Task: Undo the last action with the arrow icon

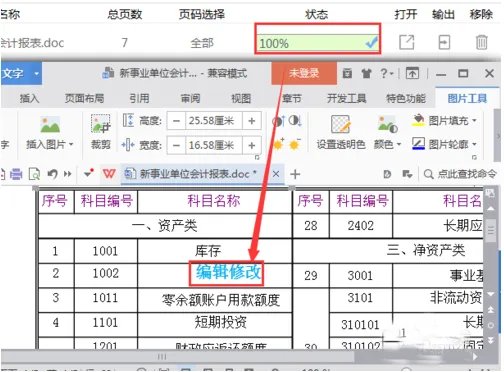Action: [x=52, y=174]
